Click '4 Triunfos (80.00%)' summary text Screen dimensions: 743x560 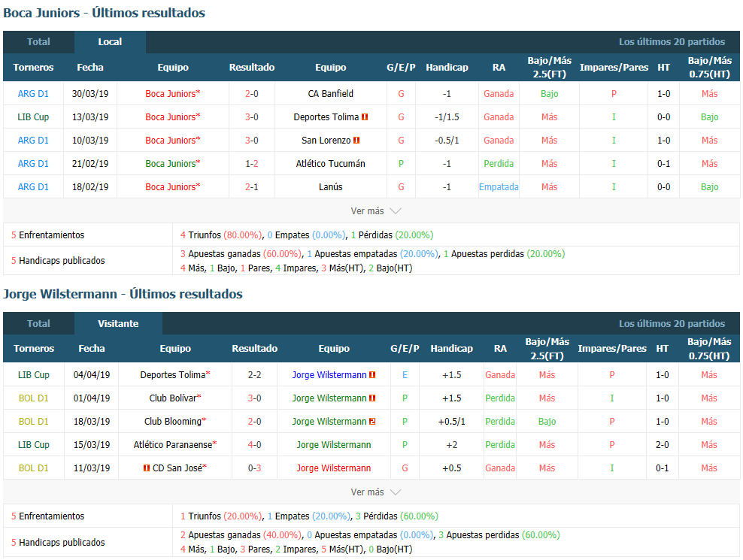pos(221,235)
